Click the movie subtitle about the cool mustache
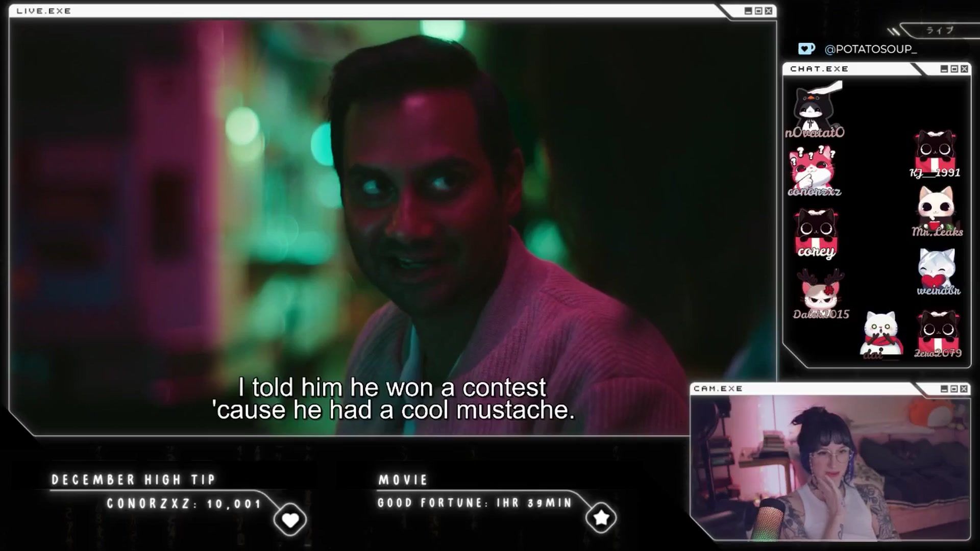The image size is (980, 551). pyautogui.click(x=394, y=398)
